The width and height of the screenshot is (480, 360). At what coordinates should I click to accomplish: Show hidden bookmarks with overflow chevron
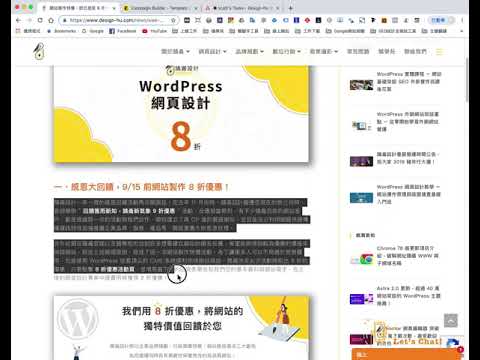[462, 31]
